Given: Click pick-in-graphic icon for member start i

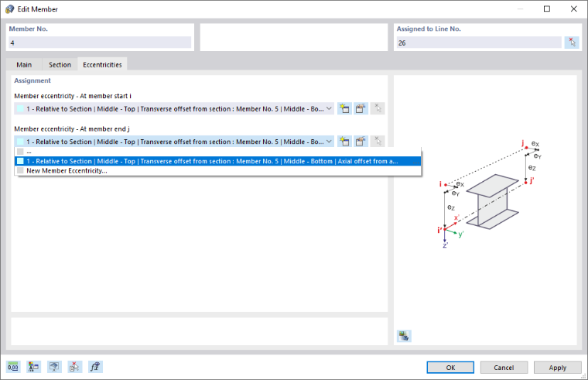Looking at the screenshot, I should pyautogui.click(x=378, y=109).
